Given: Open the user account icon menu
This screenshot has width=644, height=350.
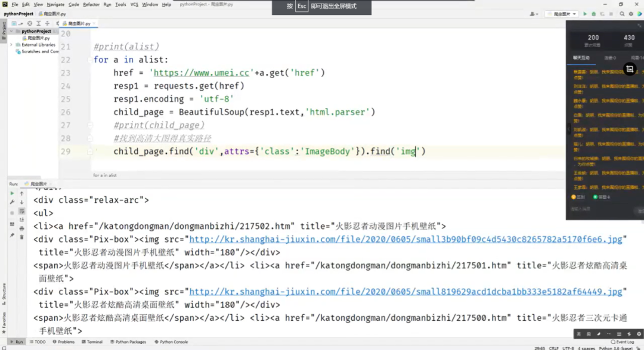Looking at the screenshot, I should 534,14.
